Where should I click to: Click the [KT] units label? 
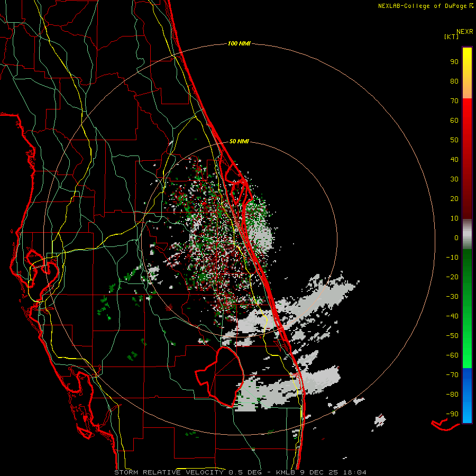coord(452,36)
